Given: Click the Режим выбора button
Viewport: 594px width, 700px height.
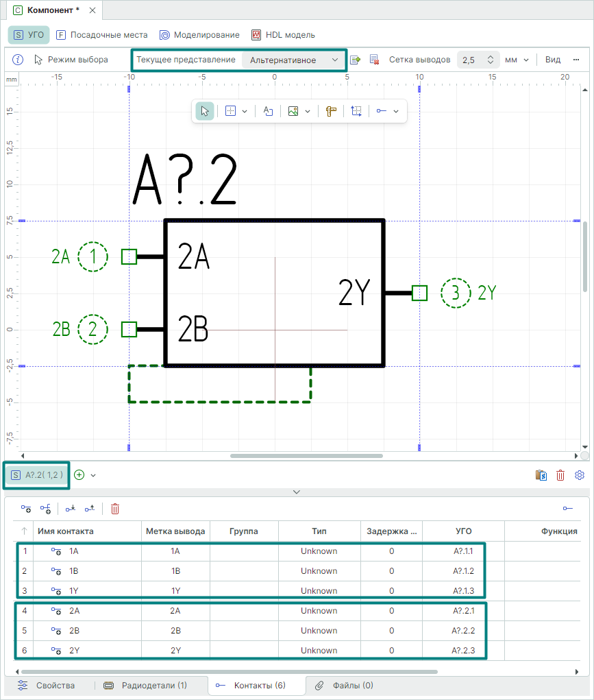Looking at the screenshot, I should pyautogui.click(x=71, y=60).
